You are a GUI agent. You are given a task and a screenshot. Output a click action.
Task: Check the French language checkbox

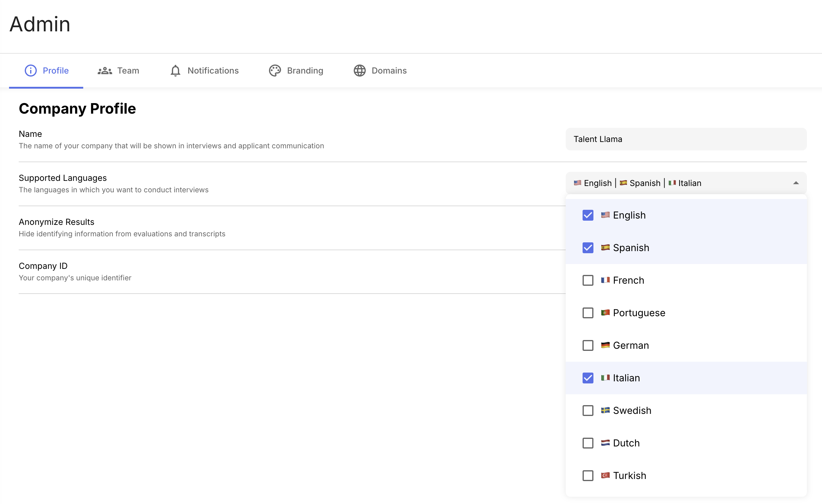[588, 280]
